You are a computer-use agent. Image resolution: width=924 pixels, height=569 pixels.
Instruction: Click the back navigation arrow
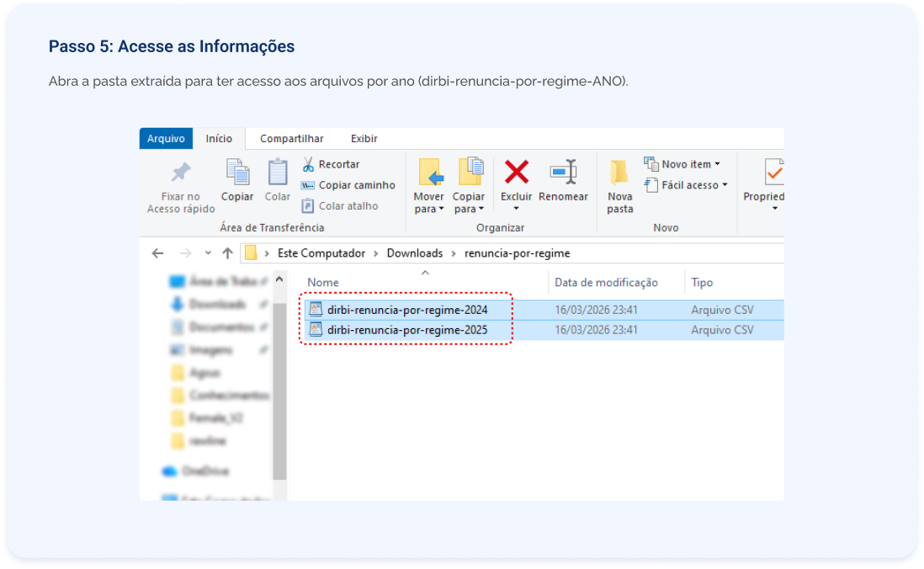tap(157, 253)
